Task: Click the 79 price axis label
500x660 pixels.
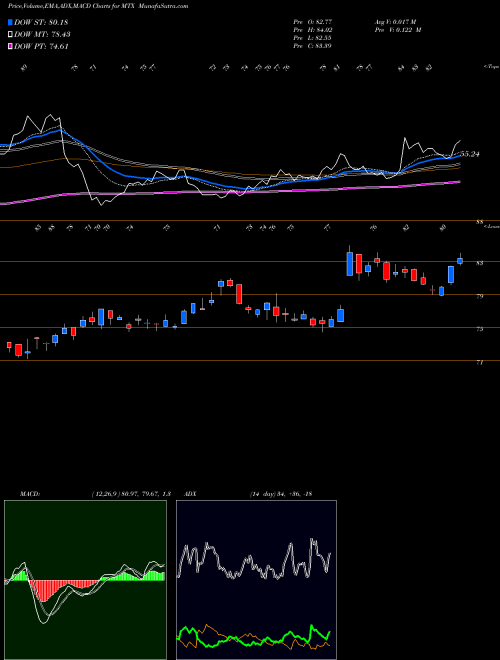Action: coord(479,296)
